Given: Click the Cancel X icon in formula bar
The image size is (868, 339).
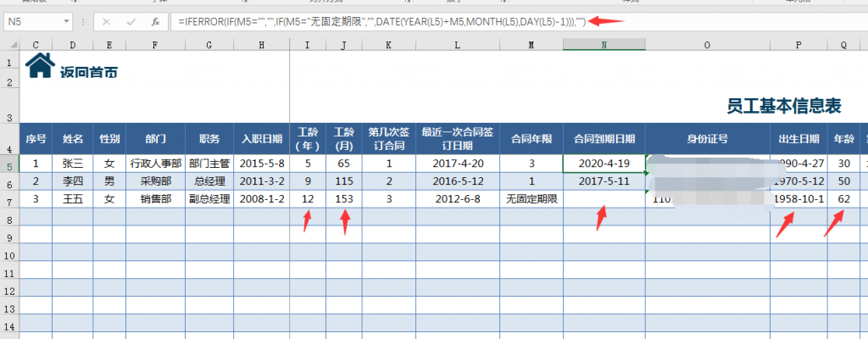Looking at the screenshot, I should point(105,21).
